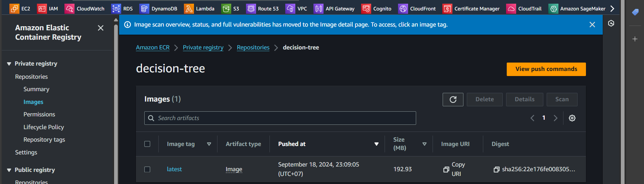Screen dimensions: 644x184
Task: Open the IAM service shortcut icon
Action: point(42,8)
